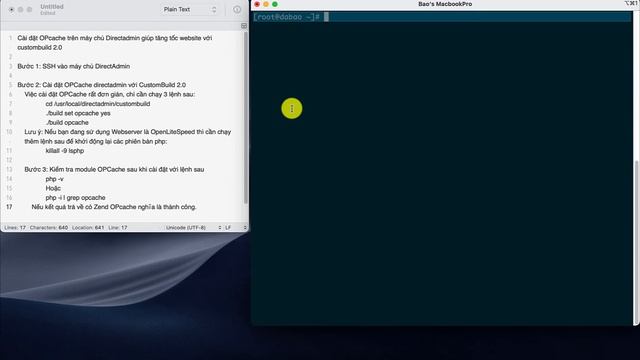Open the Unicode (UTF-8) encoding selector

pos(193,227)
